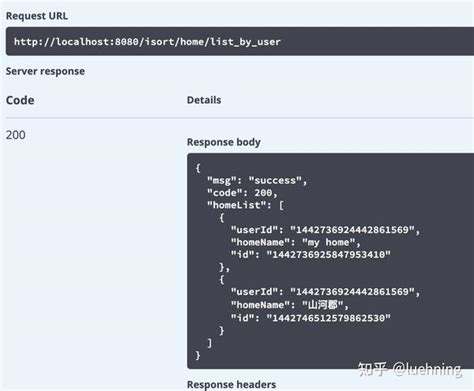
Task: Click the Details column header
Action: (x=204, y=100)
